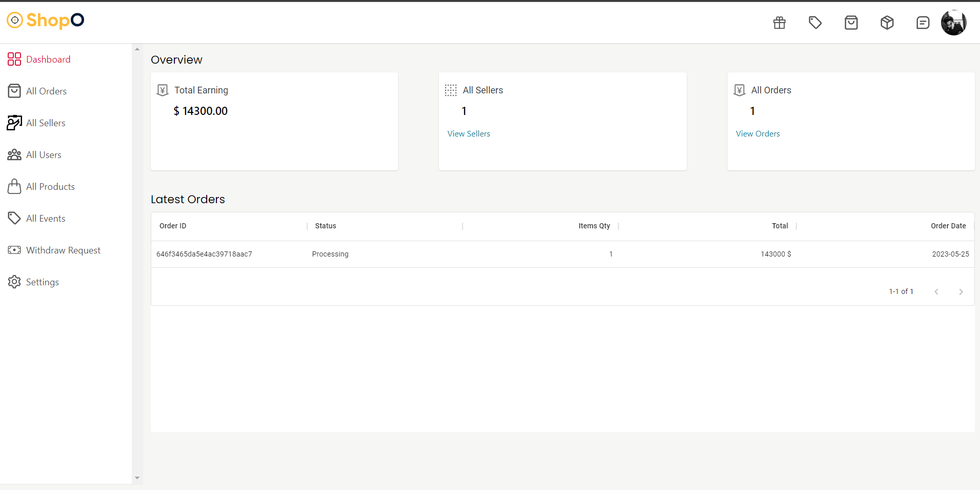980x490 pixels.
Task: Click the Withdraw Request card icon
Action: tap(14, 250)
